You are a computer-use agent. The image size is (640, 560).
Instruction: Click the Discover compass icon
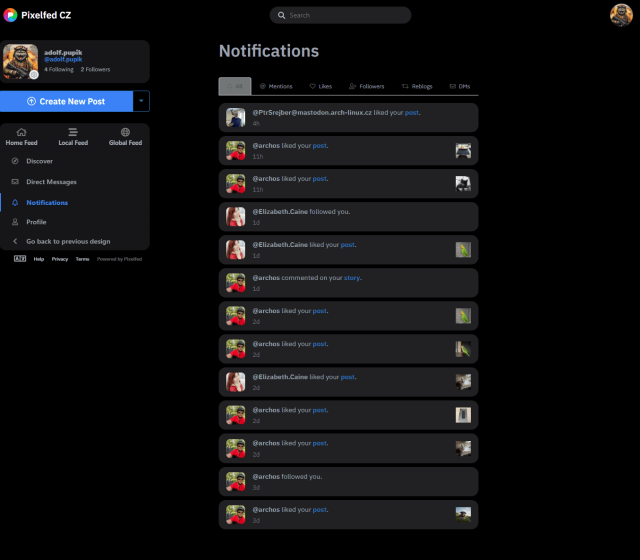[x=15, y=161]
